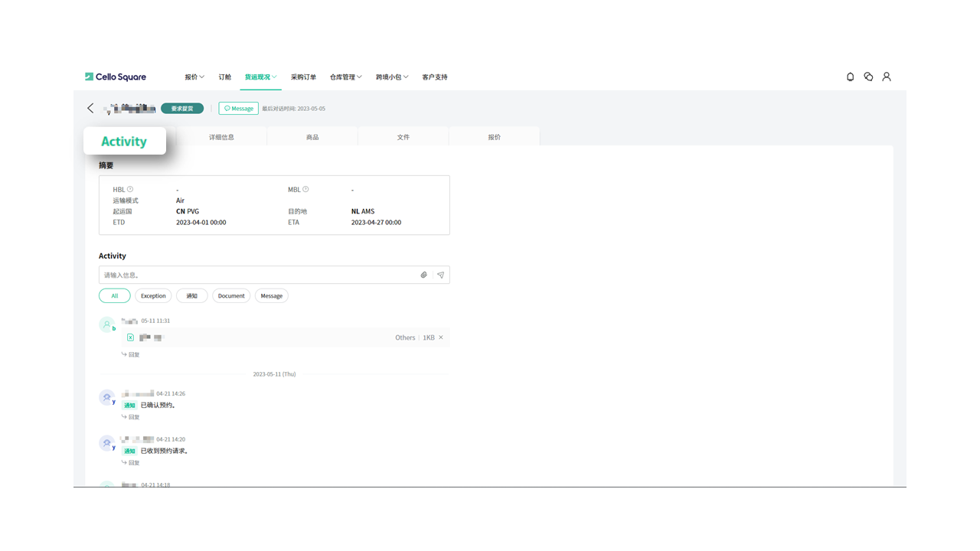
Task: Switch to the 文件 tab
Action: pos(403,137)
